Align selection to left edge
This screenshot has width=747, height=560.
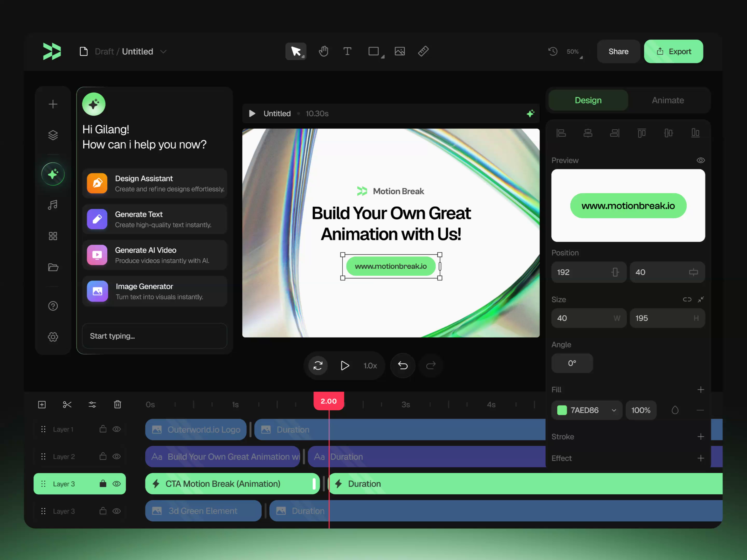tap(561, 133)
